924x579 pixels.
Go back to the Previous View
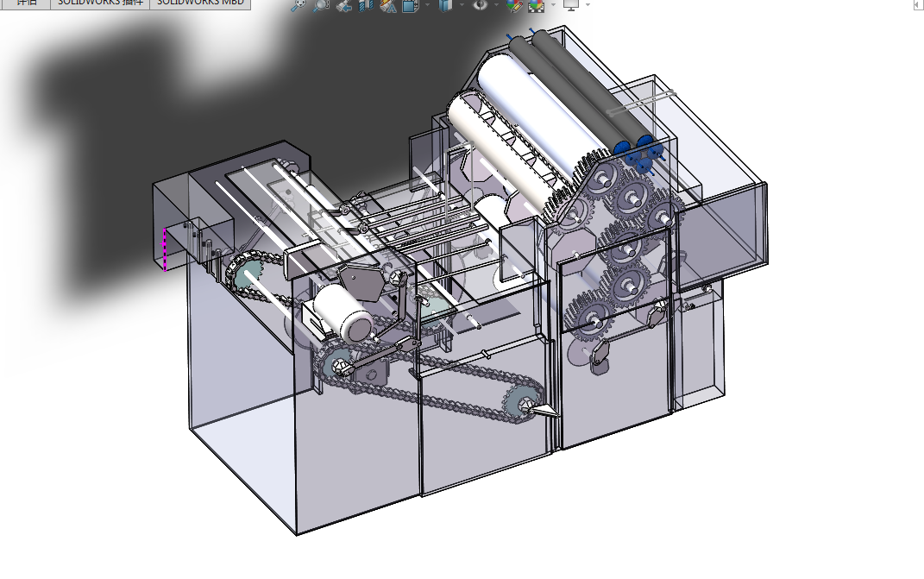[343, 4]
